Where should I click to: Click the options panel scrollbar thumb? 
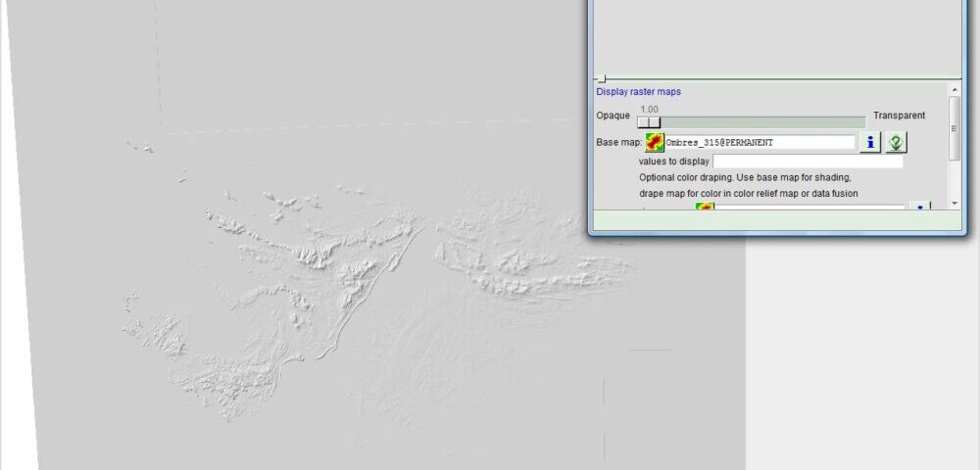coord(955,127)
